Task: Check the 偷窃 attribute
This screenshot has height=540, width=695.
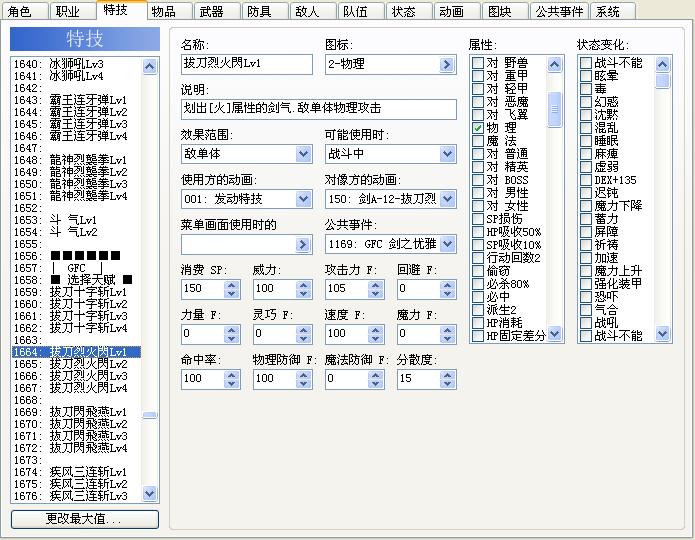Action: pos(477,271)
